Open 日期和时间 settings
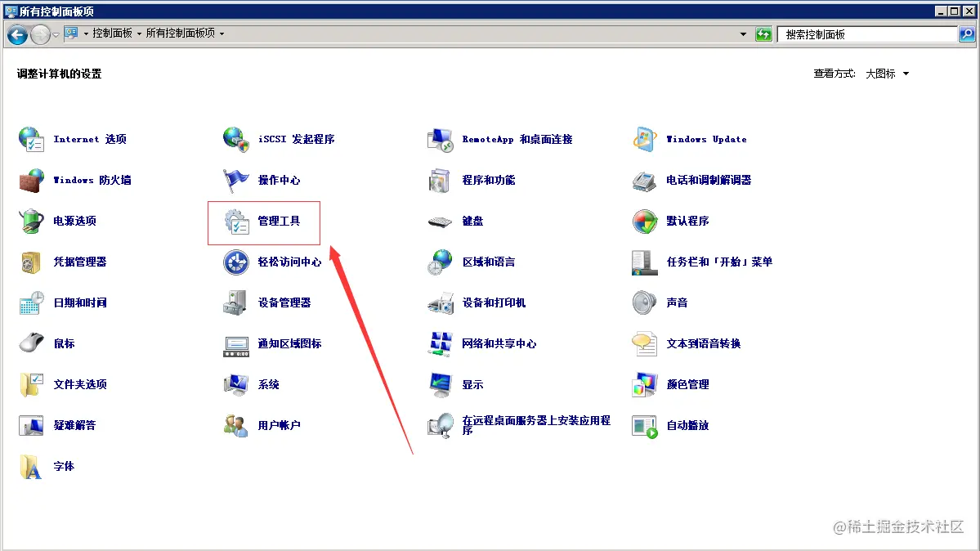 (x=80, y=302)
